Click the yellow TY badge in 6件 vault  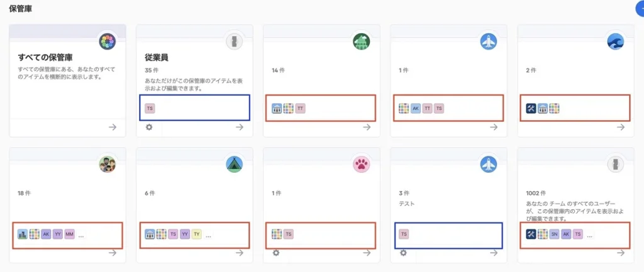pos(196,234)
